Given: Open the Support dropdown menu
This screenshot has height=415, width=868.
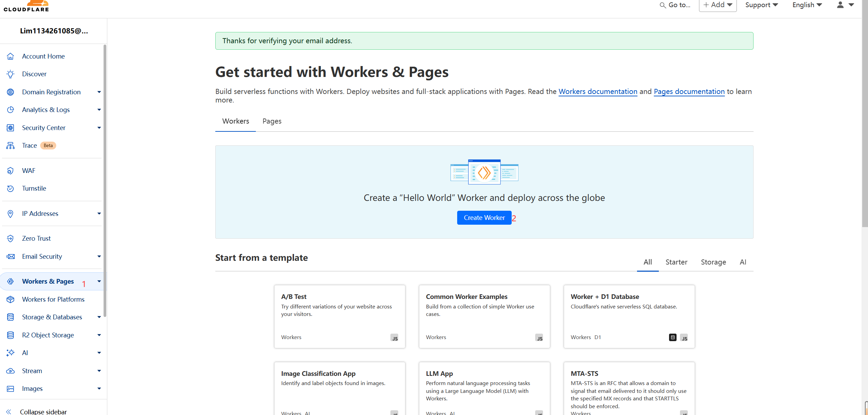Looking at the screenshot, I should point(761,5).
